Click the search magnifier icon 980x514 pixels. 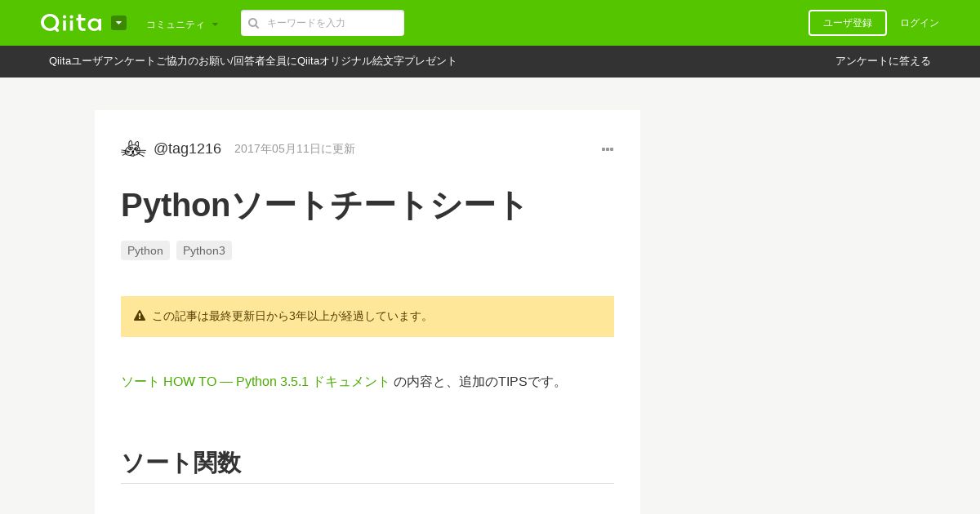tap(254, 23)
